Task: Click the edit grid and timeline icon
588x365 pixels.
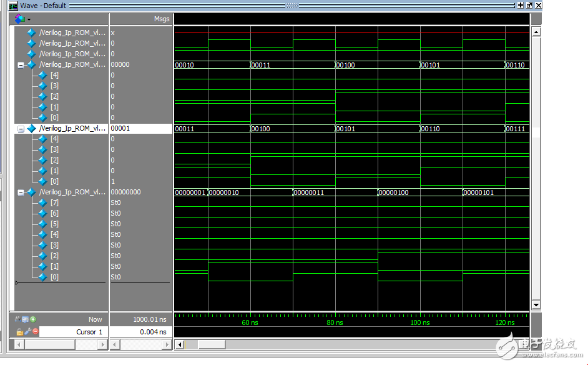Action: (26, 319)
